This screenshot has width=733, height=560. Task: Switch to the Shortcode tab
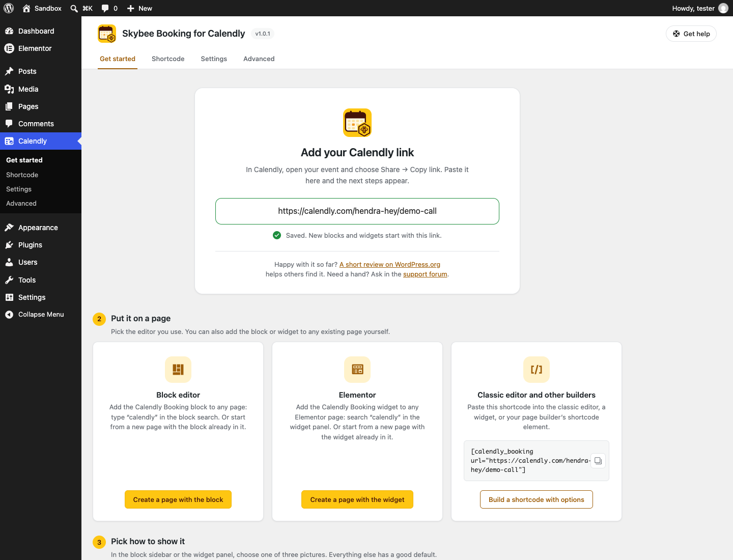[x=168, y=59]
